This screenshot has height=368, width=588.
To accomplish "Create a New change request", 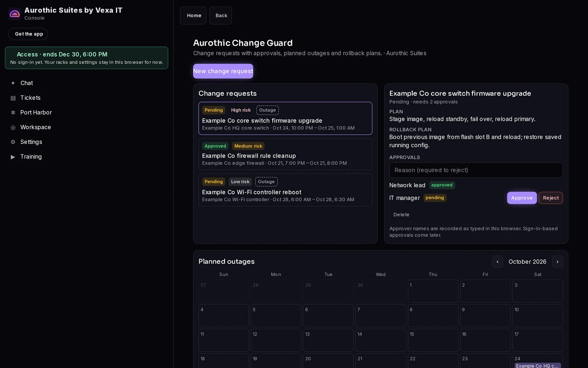I will 223,71.
